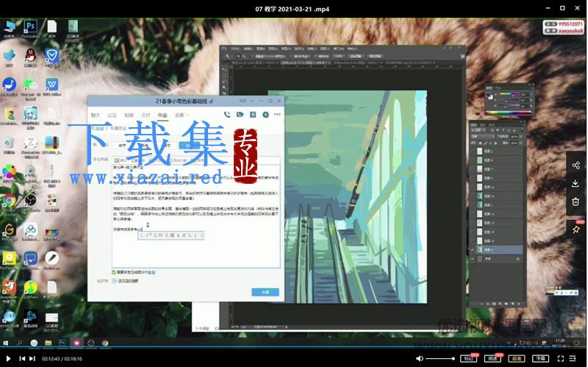
Task: Adjust the player volume slider
Action: [x=440, y=359]
